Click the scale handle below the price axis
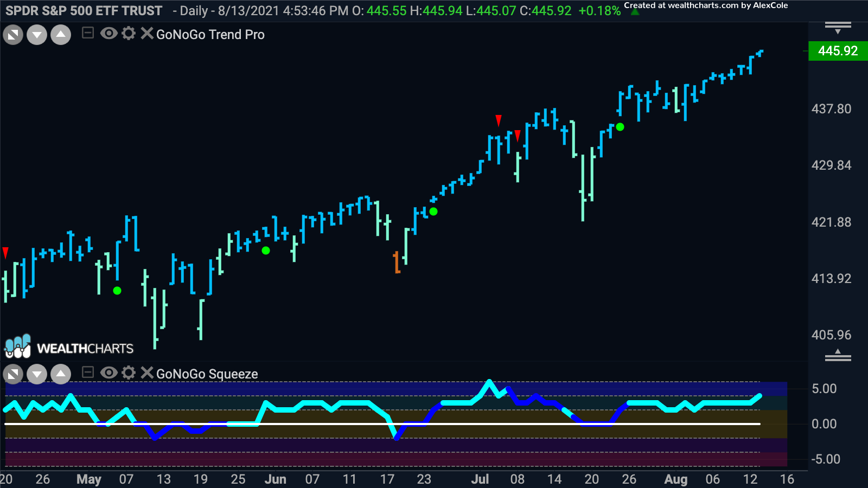This screenshot has height=488, width=868. (838, 357)
